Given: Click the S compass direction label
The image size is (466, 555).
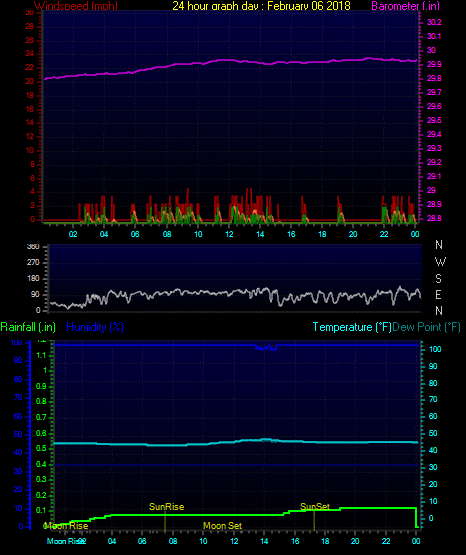Looking at the screenshot, I should coord(438,279).
